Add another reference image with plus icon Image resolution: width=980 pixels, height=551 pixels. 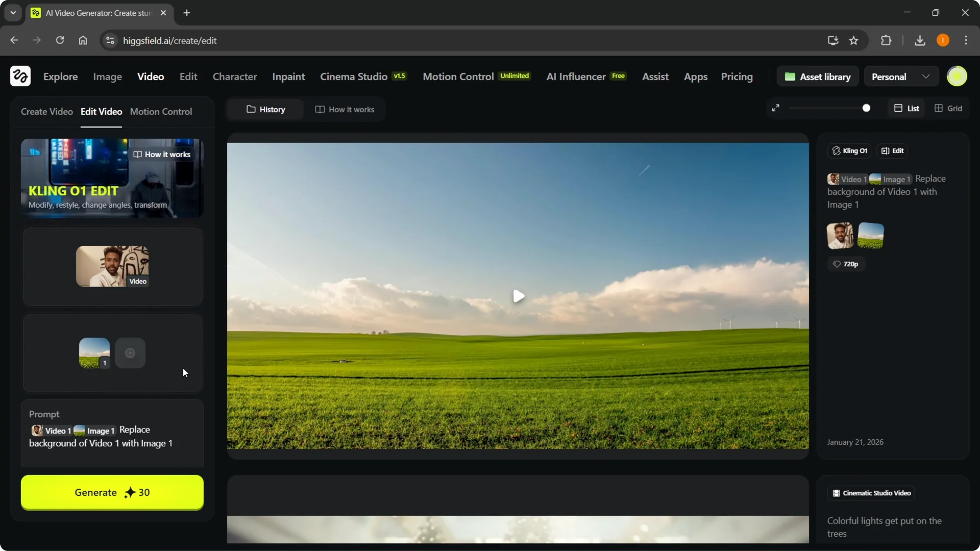(130, 353)
